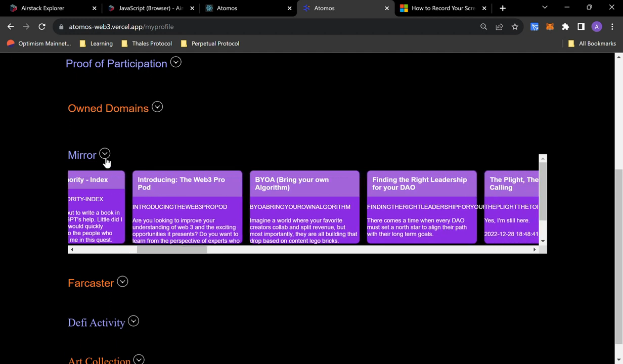Click the Owned Domains heading
This screenshot has width=623, height=364.
point(108,108)
